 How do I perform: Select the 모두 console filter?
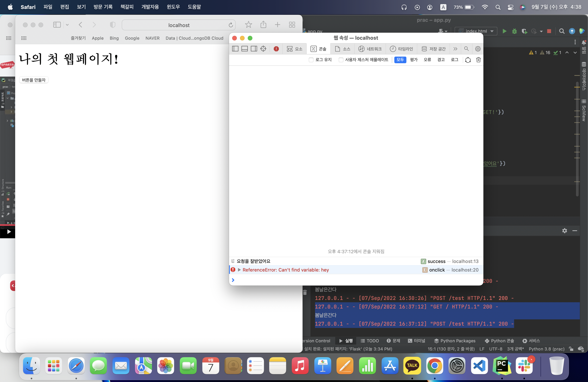(400, 60)
